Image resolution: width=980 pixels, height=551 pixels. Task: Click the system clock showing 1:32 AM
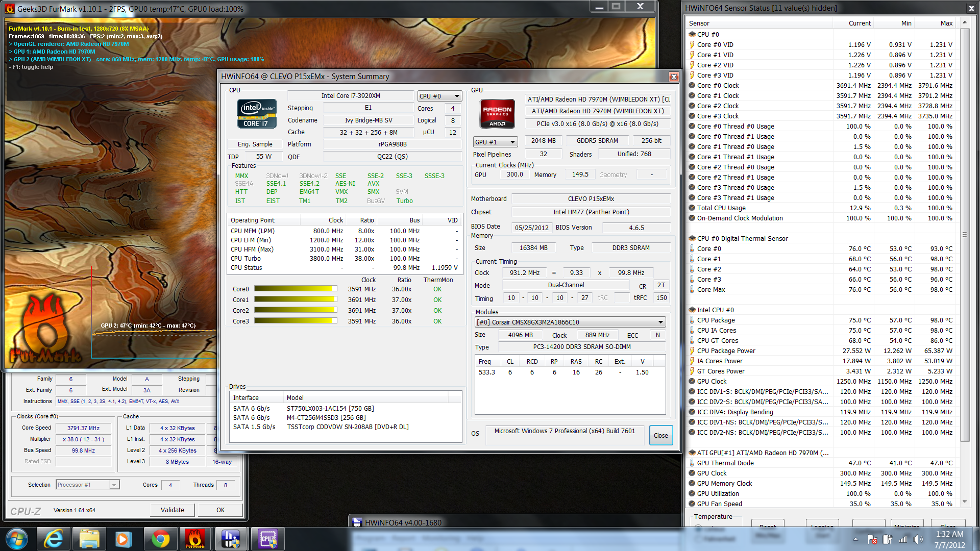pos(949,534)
